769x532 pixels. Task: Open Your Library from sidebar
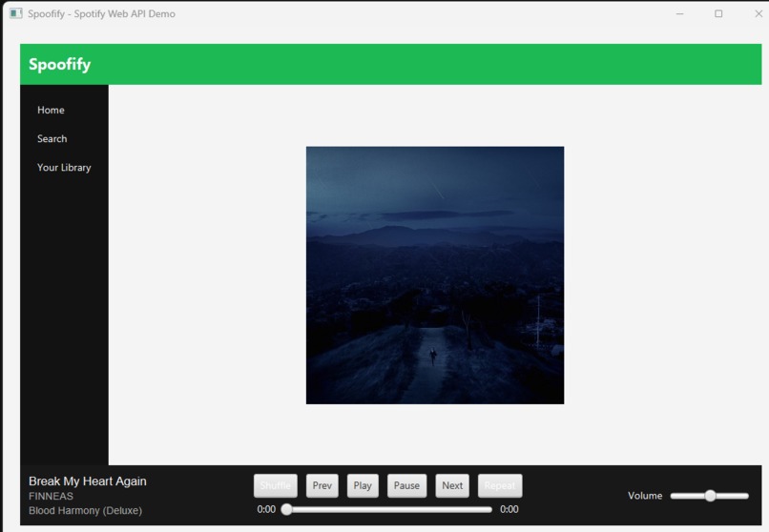coord(64,168)
